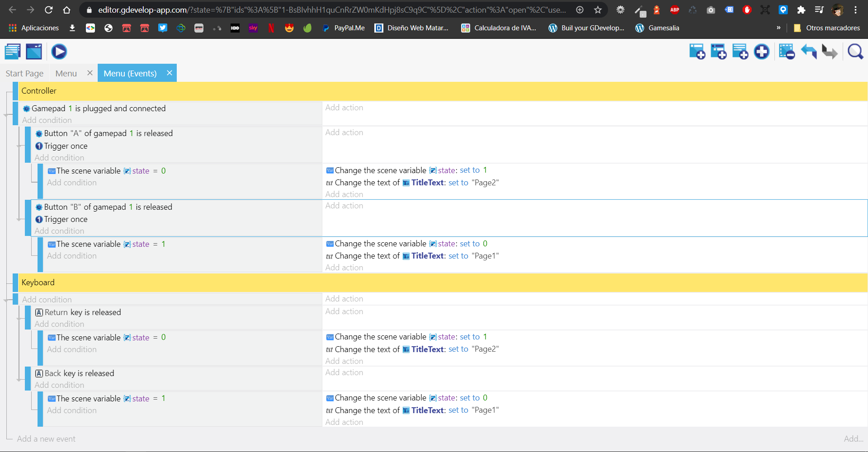Launch the game preview play button
This screenshot has width=868, height=452.
(x=59, y=52)
